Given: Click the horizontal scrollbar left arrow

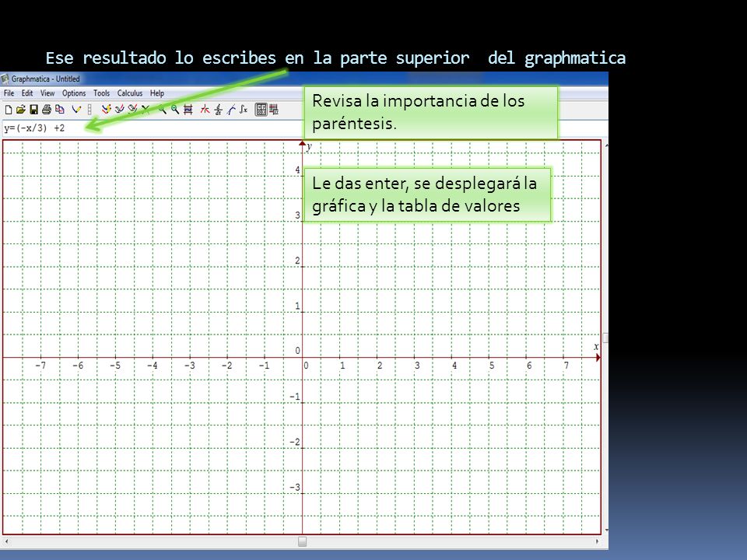Looking at the screenshot, I should pyautogui.click(x=6, y=541).
